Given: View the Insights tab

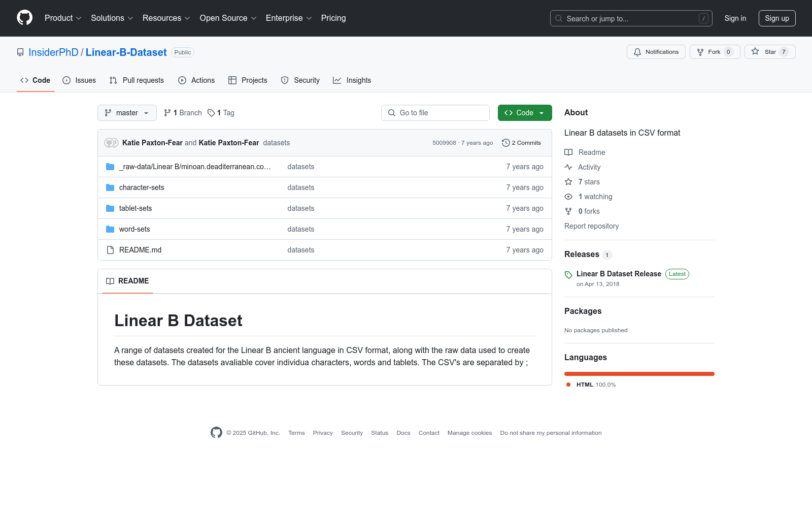Looking at the screenshot, I should click(x=352, y=80).
